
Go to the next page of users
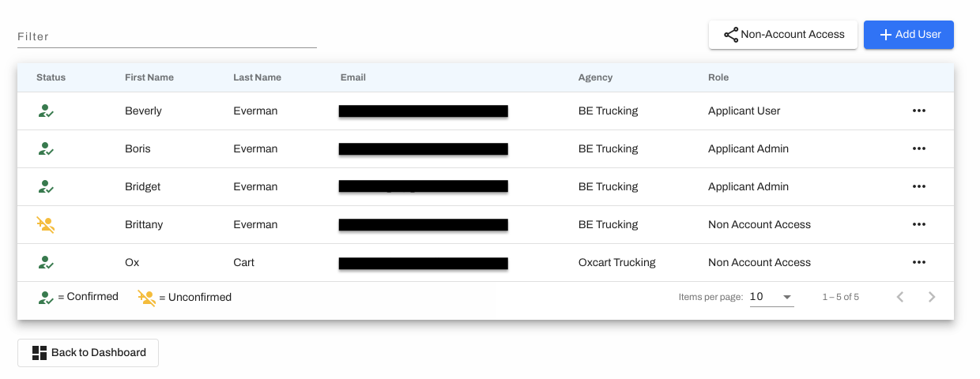pyautogui.click(x=932, y=297)
